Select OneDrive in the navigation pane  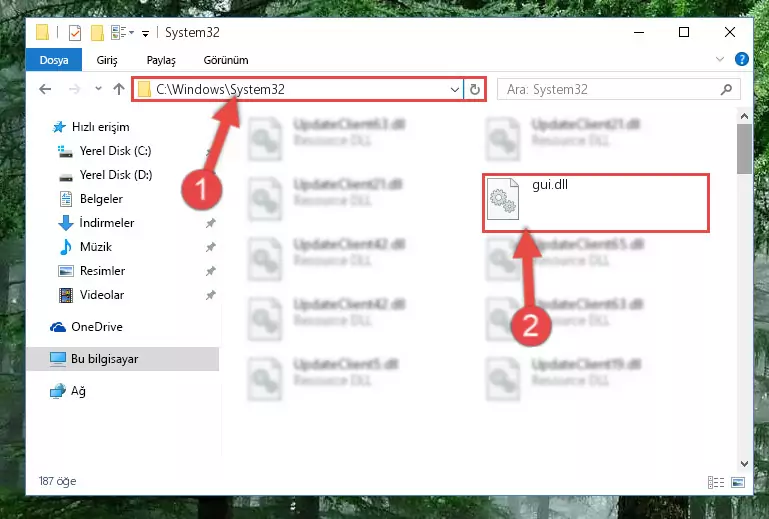coord(97,327)
